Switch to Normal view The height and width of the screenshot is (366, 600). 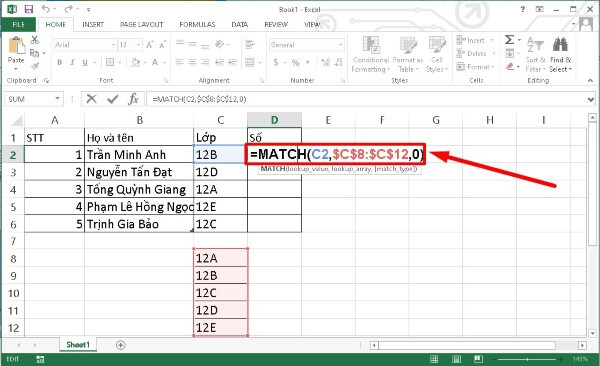coord(434,359)
